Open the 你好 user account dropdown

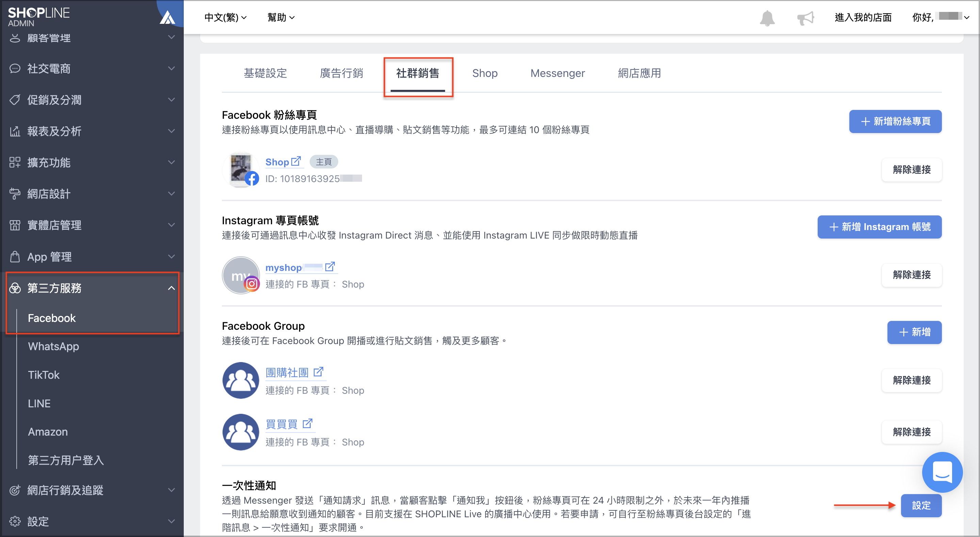point(940,17)
